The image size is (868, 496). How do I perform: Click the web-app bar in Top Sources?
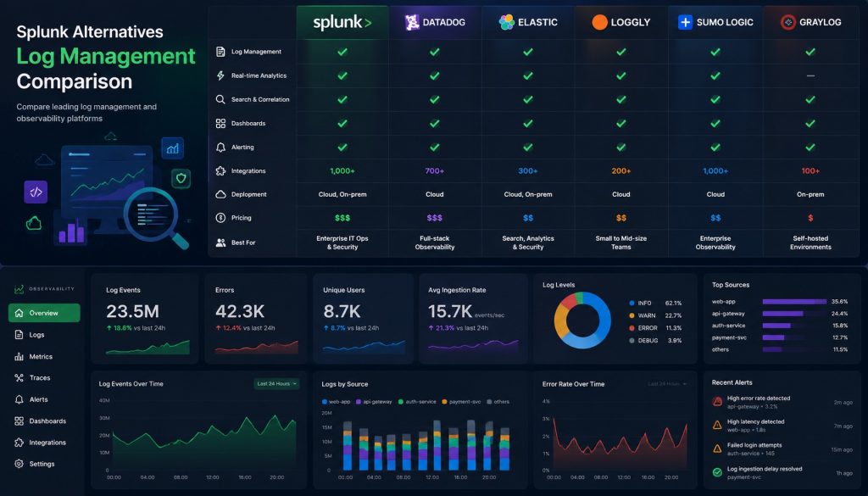pos(794,302)
